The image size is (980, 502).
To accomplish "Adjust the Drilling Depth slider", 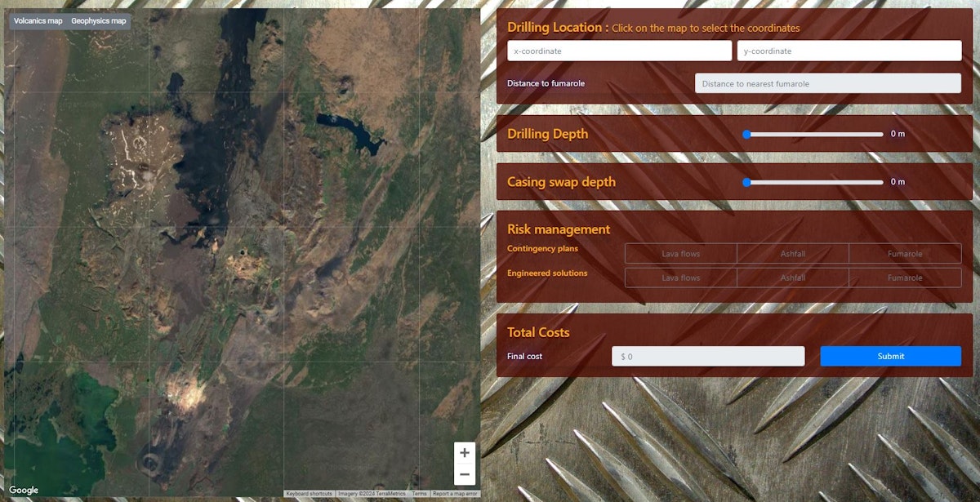I will pyautogui.click(x=745, y=135).
